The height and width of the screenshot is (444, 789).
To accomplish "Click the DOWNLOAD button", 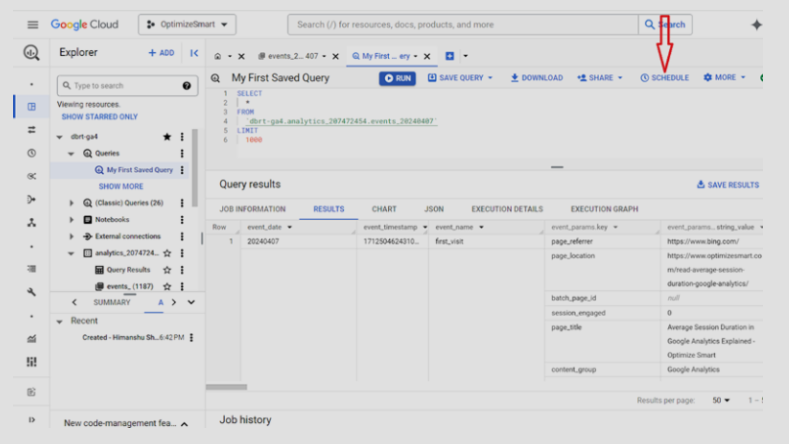I will (537, 78).
